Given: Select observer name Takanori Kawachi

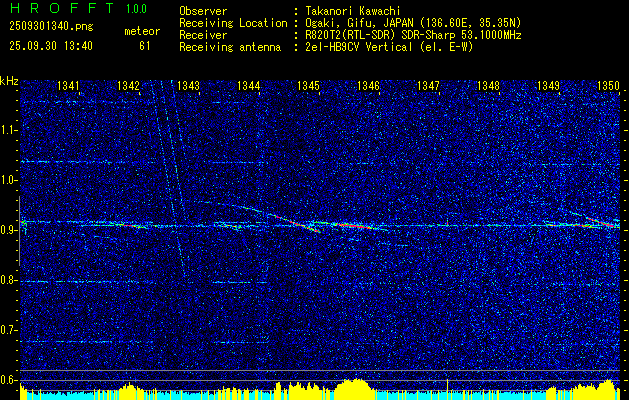Looking at the screenshot, I should pyautogui.click(x=351, y=11).
